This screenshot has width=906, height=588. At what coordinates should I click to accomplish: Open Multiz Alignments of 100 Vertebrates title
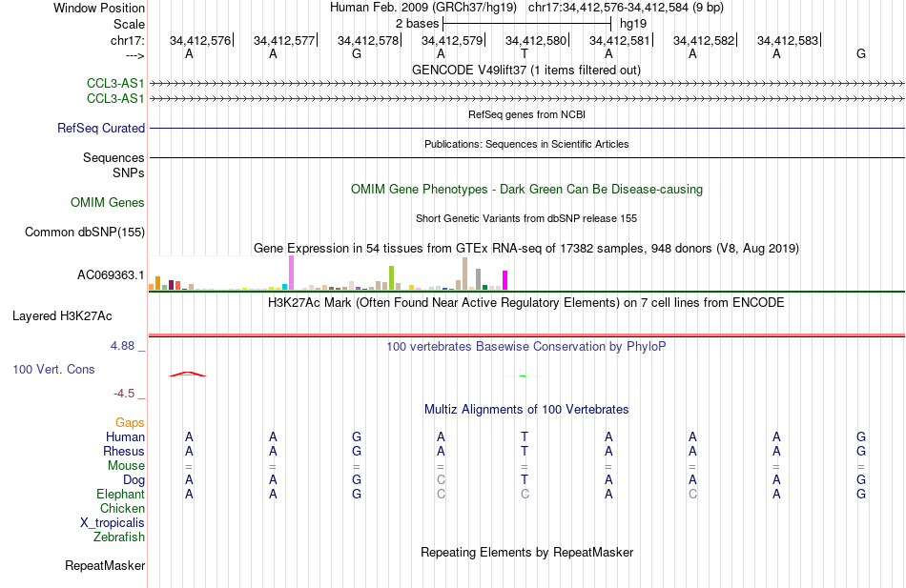526,410
